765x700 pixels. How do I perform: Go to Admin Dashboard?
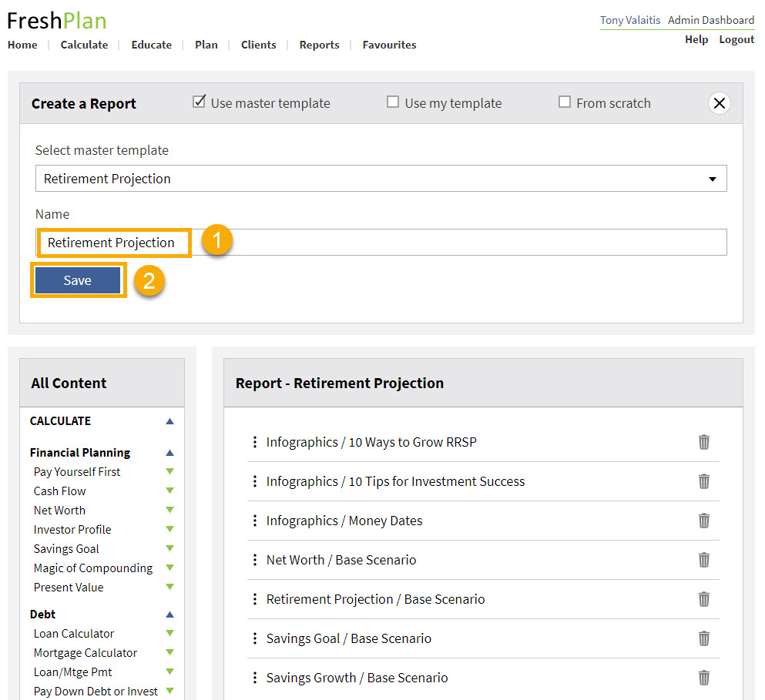click(711, 20)
